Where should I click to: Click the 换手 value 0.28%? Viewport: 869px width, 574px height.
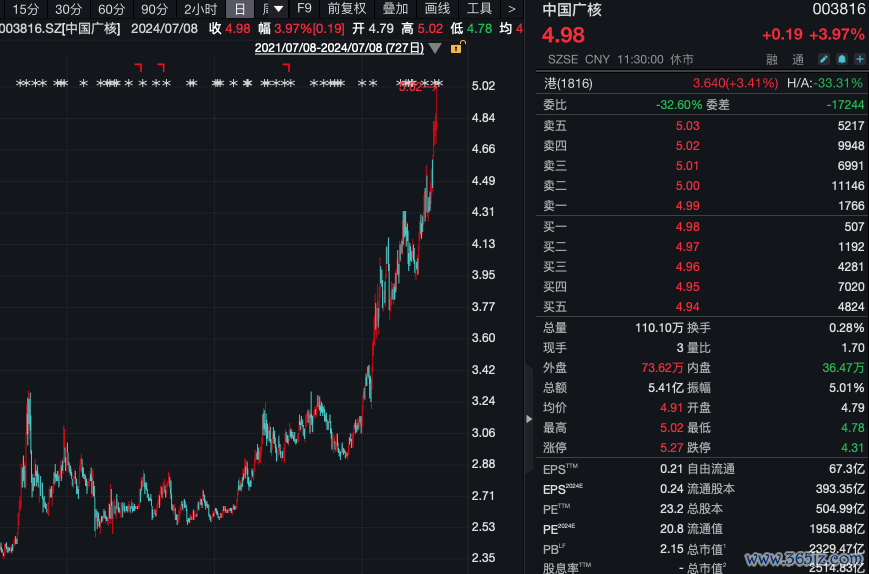[x=847, y=328]
